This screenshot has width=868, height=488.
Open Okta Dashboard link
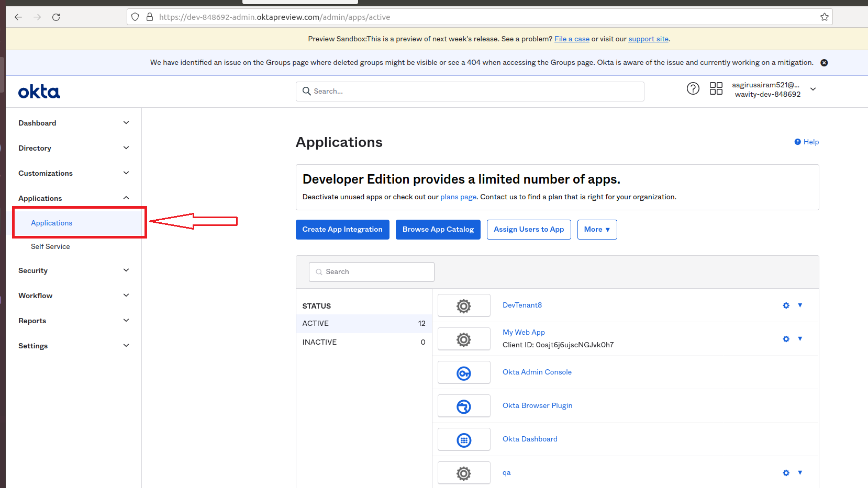(530, 439)
